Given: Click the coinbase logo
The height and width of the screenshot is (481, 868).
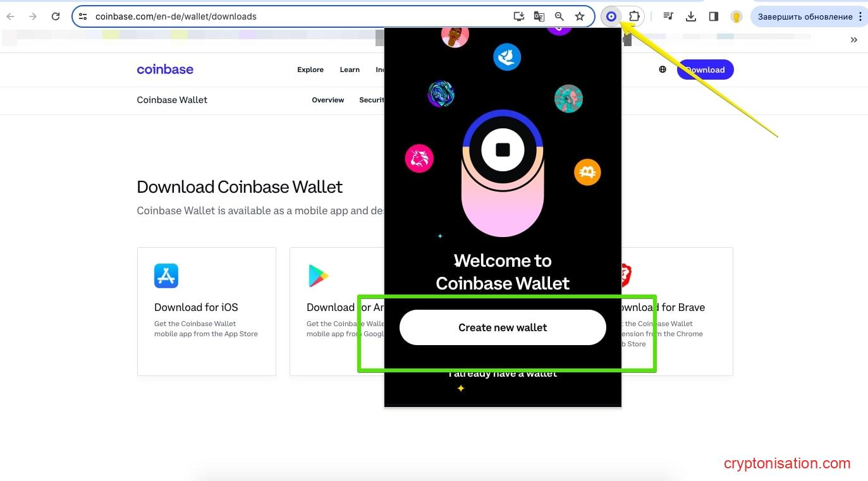Looking at the screenshot, I should coord(165,70).
